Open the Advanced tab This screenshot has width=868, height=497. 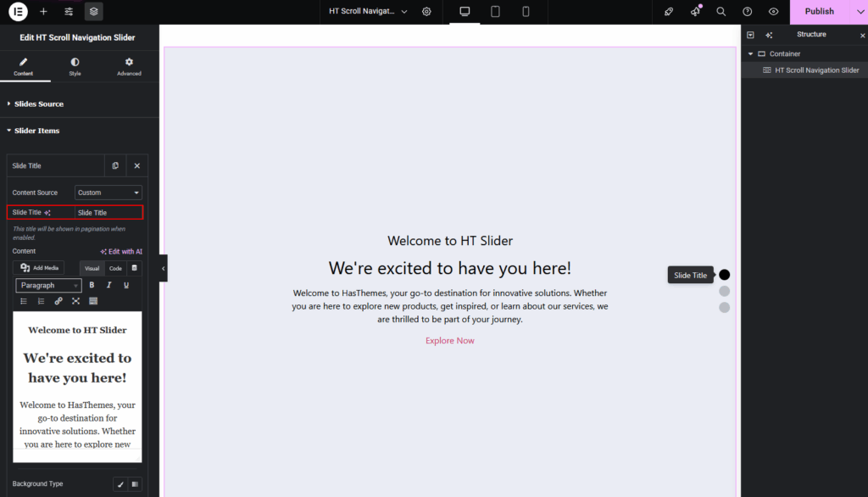[129, 66]
